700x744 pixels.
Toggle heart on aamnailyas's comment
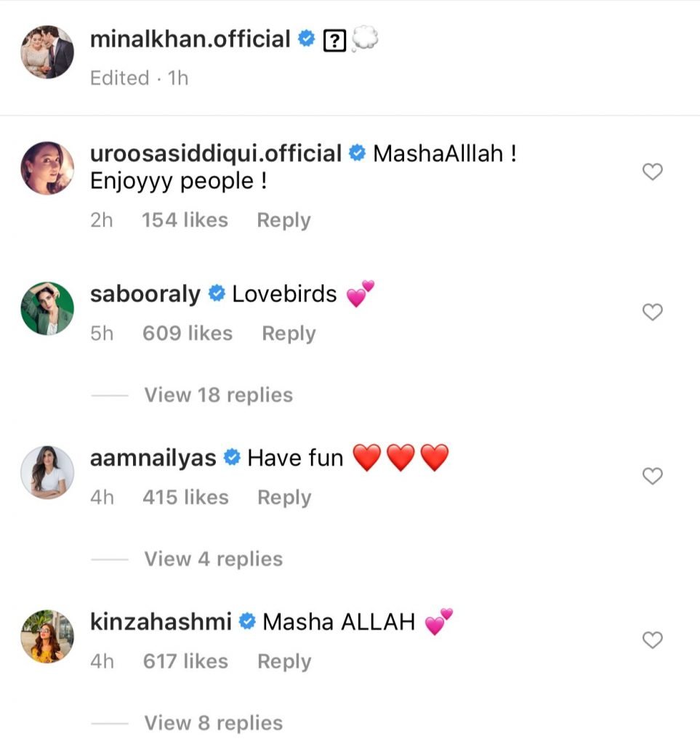point(653,477)
